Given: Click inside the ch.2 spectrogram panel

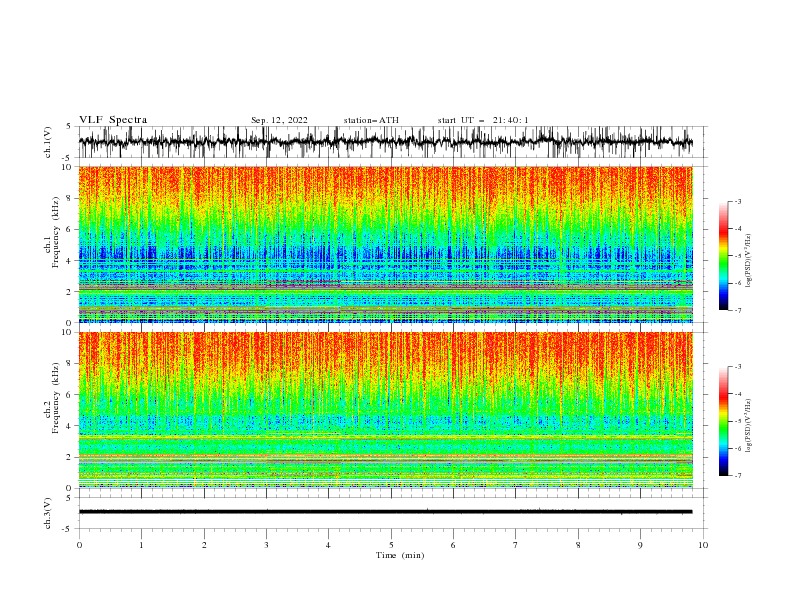Looking at the screenshot, I should [385, 410].
